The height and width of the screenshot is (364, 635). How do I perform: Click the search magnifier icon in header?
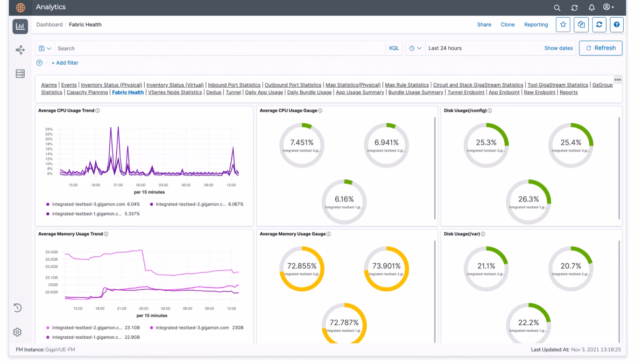click(557, 7)
